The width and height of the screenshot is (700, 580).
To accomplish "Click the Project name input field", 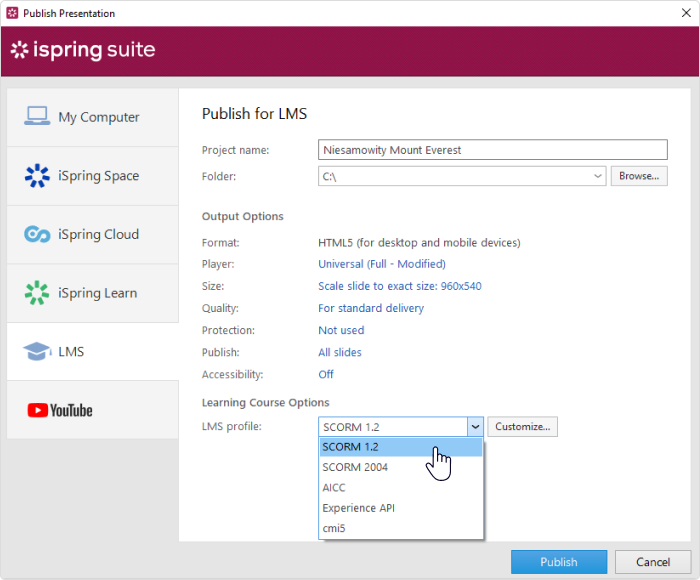I will pos(493,150).
